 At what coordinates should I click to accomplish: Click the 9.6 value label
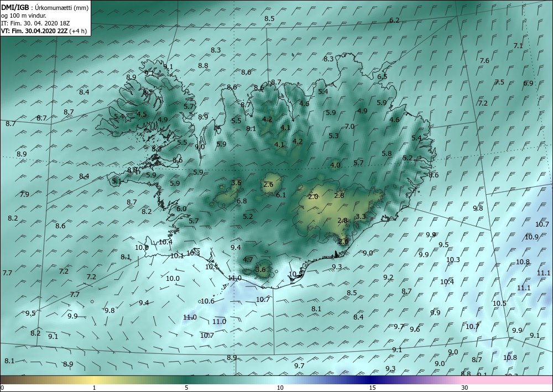(415, 330)
